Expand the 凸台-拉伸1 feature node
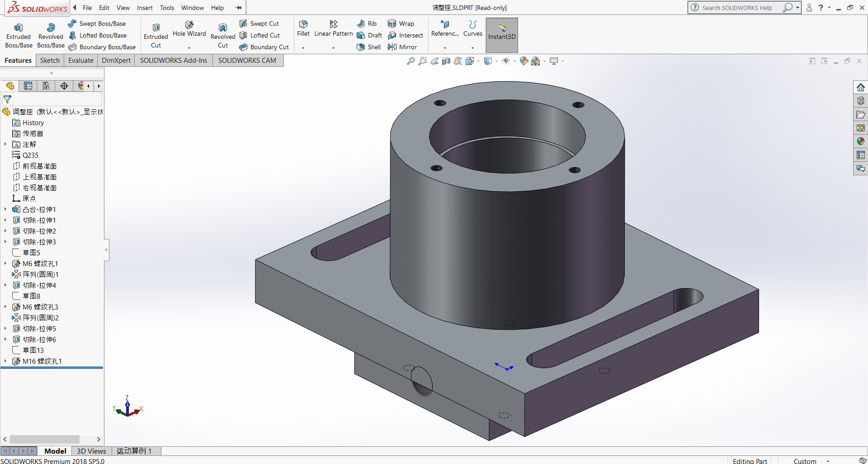868x464 pixels. click(5, 209)
